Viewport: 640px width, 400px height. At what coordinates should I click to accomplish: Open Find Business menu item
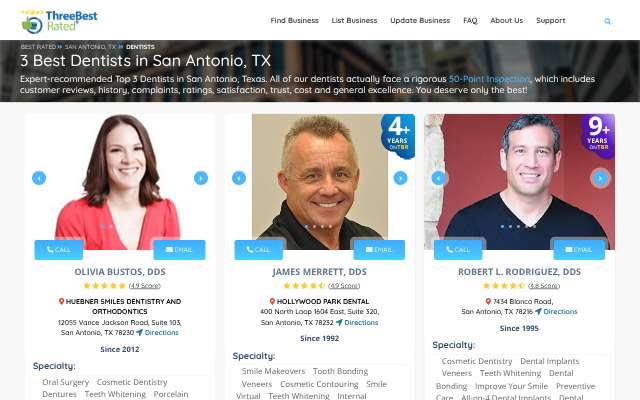[294, 20]
